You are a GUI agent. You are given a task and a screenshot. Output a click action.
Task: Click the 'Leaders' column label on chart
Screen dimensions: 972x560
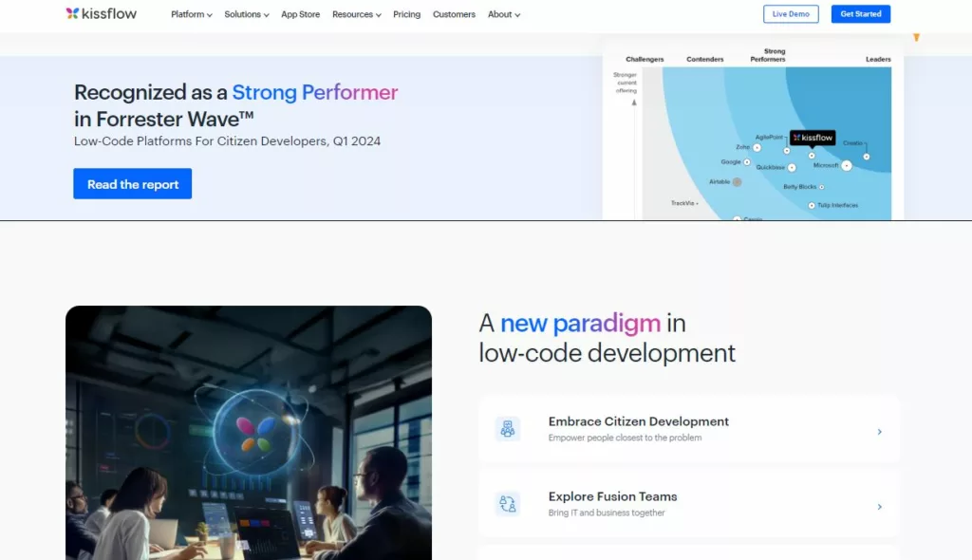click(878, 60)
